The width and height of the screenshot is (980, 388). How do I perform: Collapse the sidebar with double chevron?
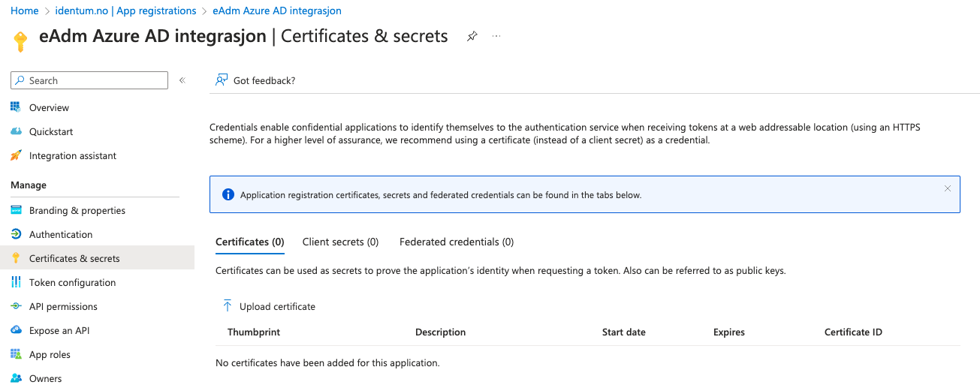pos(182,80)
